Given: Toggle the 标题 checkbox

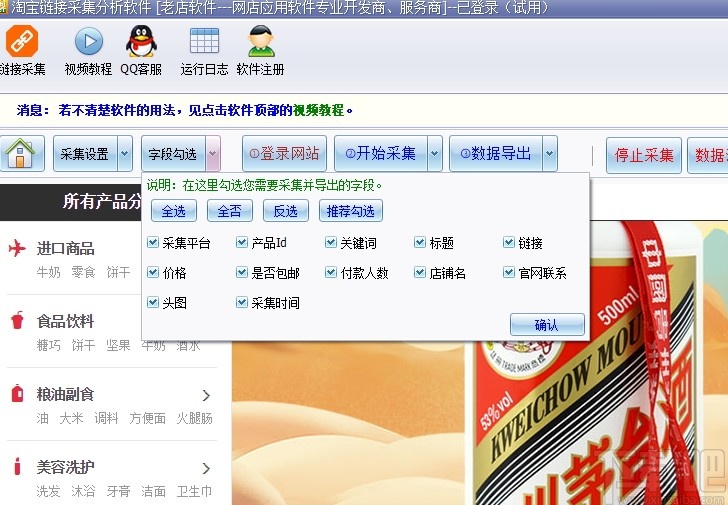Looking at the screenshot, I should tap(420, 242).
